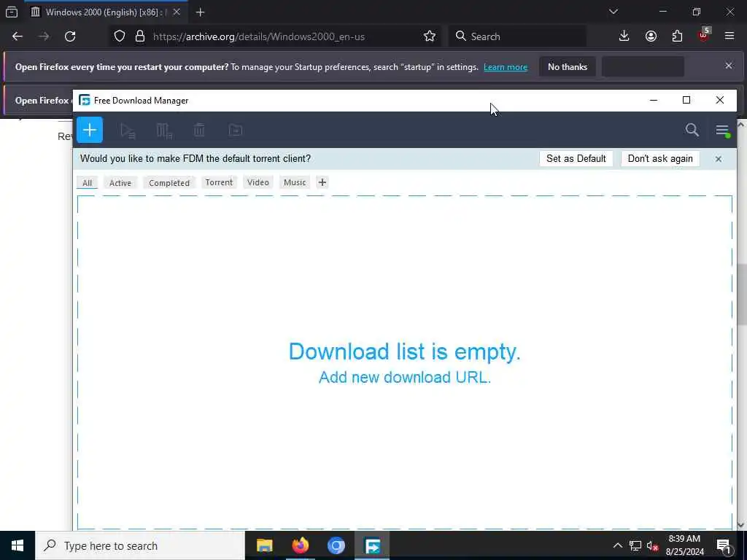The image size is (747, 560).
Task: Follow the Learn more link in Firefox notification
Action: pos(506,67)
